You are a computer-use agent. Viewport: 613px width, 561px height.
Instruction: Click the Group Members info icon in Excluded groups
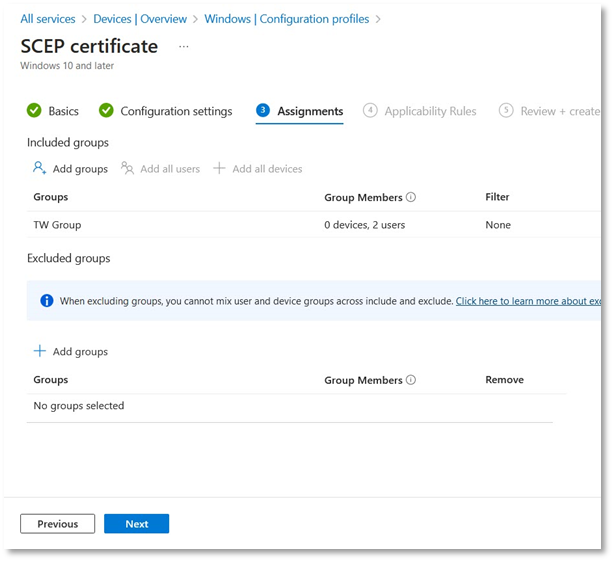point(411,380)
